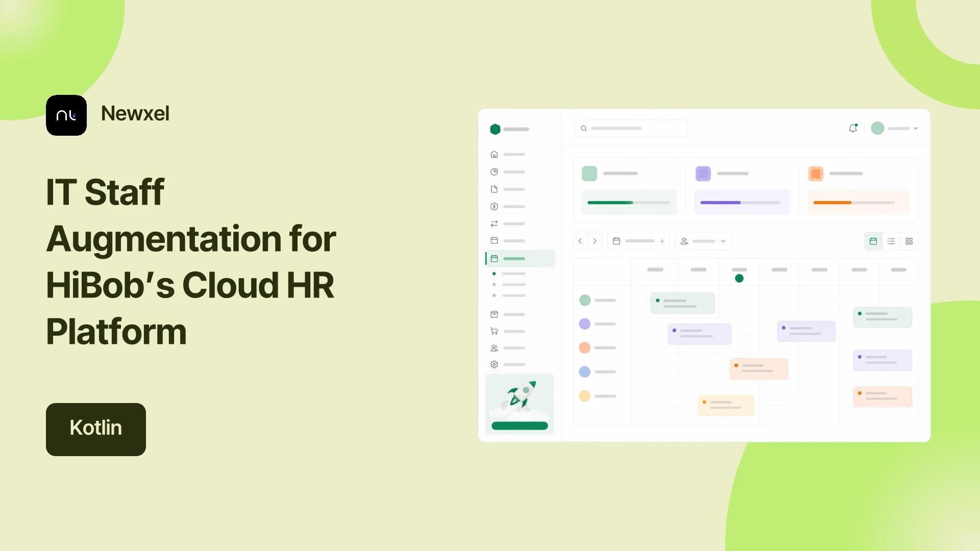Click the green button under rocket

(x=520, y=425)
